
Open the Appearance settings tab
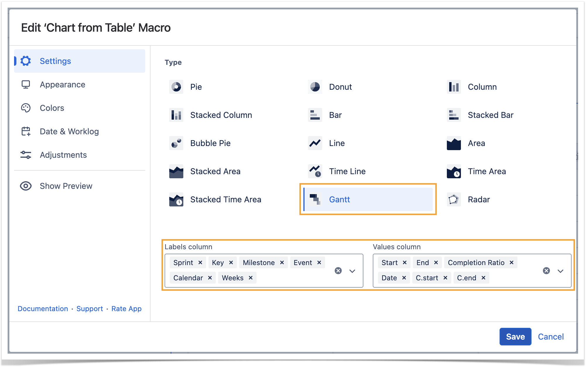pyautogui.click(x=62, y=84)
